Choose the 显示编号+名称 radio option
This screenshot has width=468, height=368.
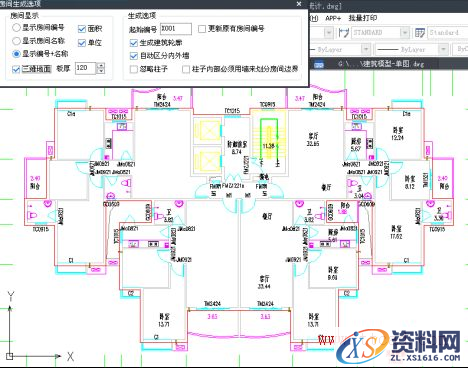pyautogui.click(x=16, y=53)
